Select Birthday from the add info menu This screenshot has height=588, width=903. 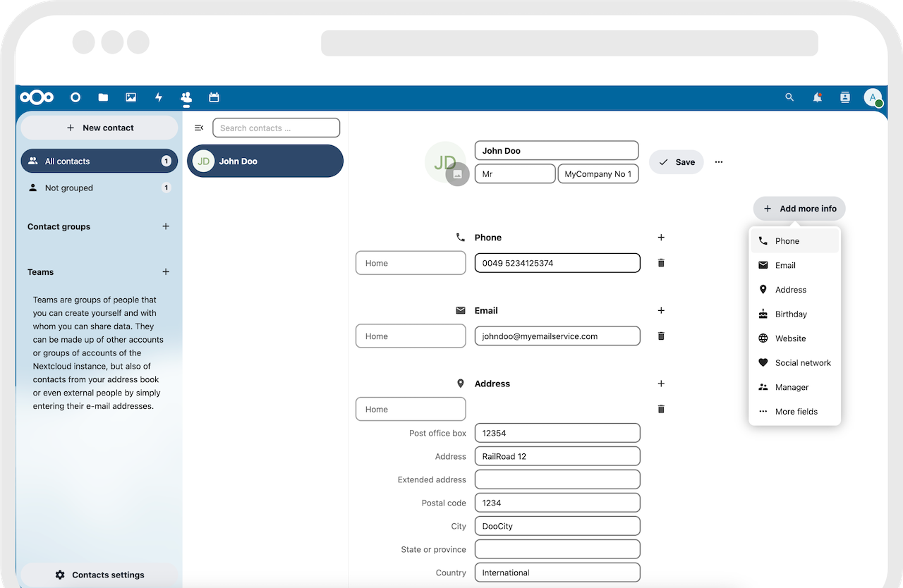[791, 314]
